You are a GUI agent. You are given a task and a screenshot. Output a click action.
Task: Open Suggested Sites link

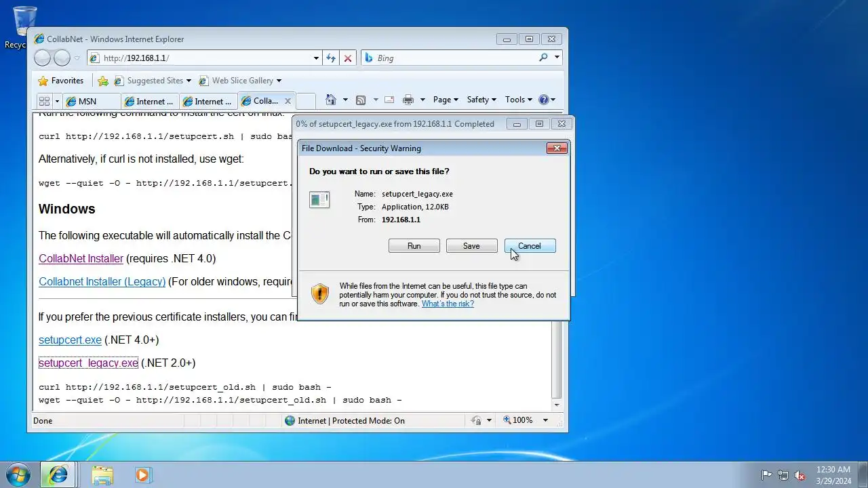(x=152, y=81)
